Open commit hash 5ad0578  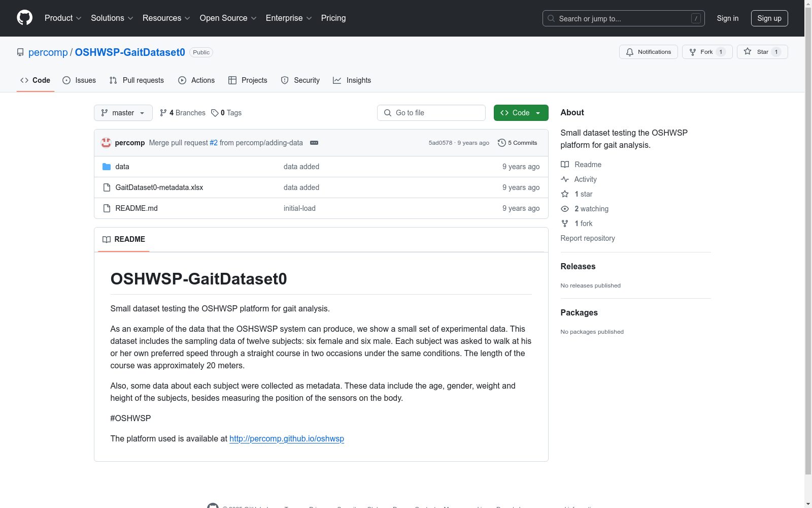click(x=440, y=143)
